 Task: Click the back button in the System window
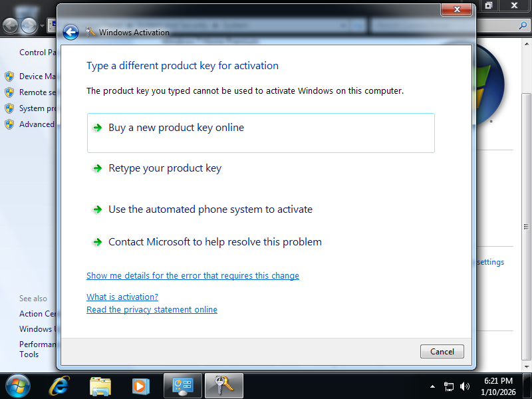(x=10, y=25)
